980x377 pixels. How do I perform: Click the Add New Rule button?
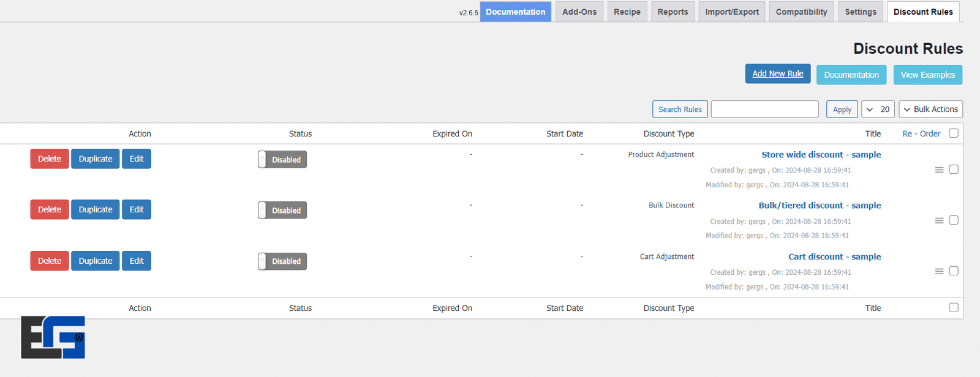(777, 74)
